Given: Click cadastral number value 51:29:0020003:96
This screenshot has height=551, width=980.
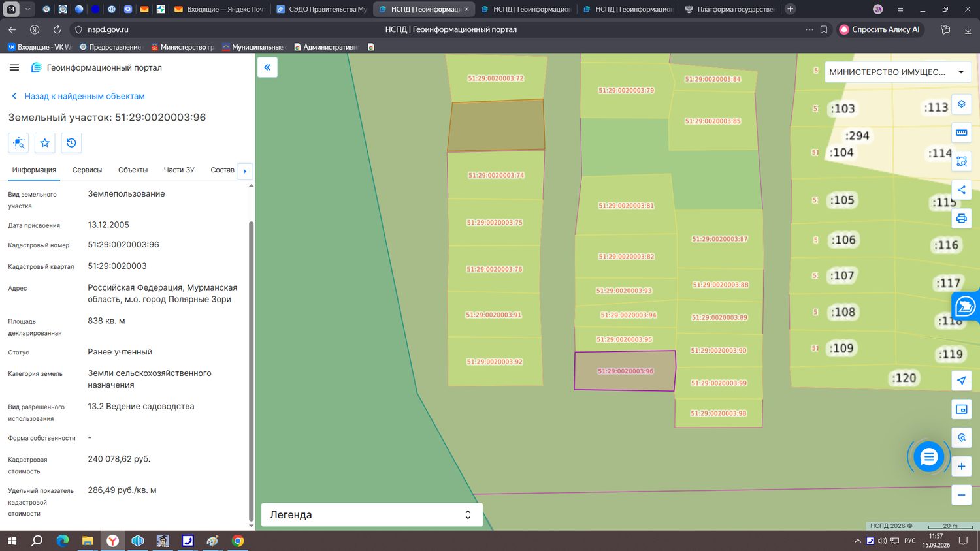Looking at the screenshot, I should 123,245.
